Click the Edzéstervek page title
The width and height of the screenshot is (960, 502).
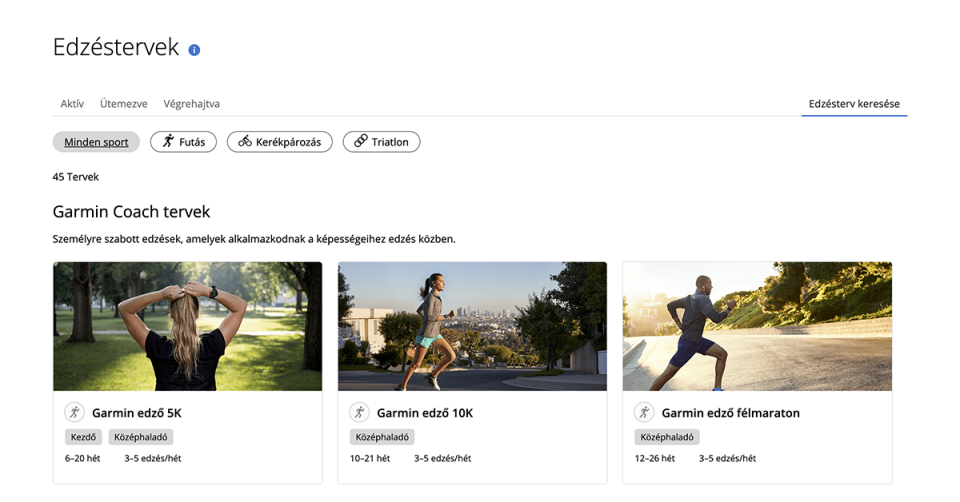click(x=116, y=47)
